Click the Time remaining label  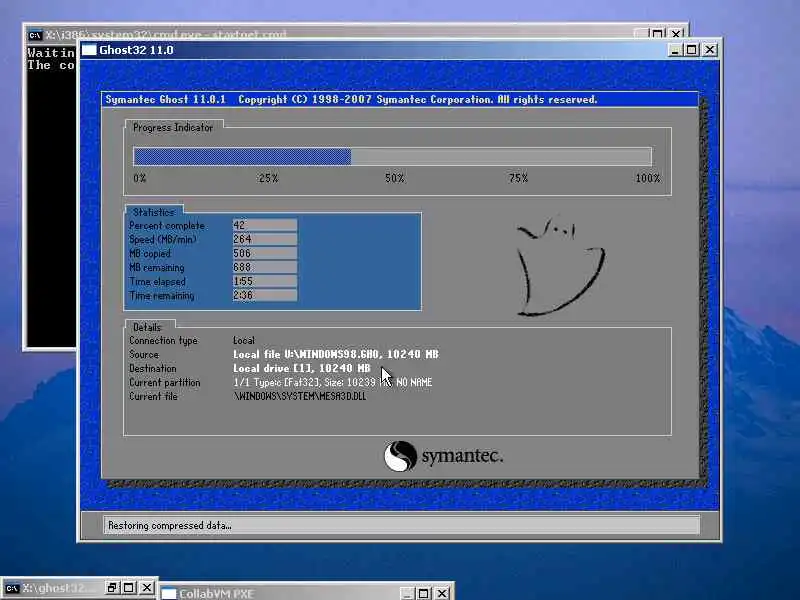pos(162,295)
